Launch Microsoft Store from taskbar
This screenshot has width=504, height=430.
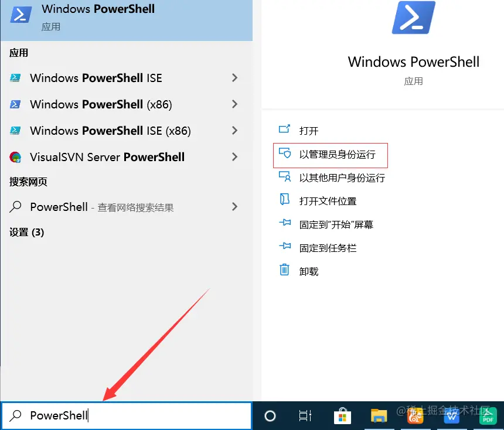pos(342,415)
